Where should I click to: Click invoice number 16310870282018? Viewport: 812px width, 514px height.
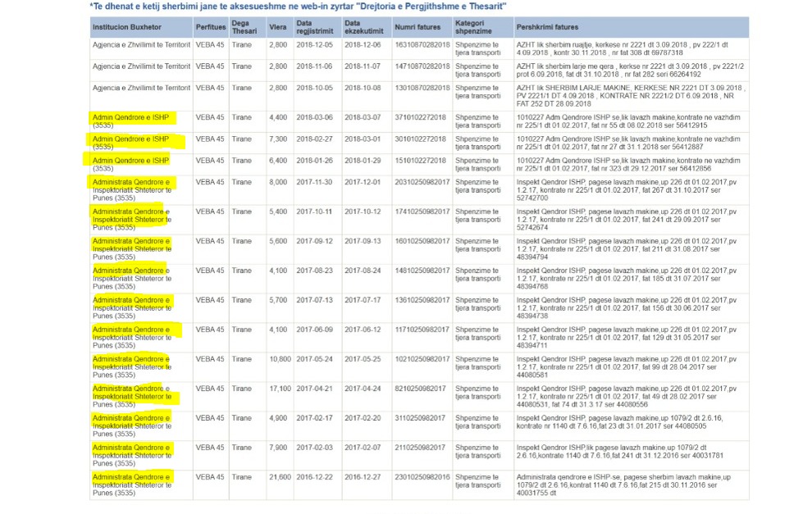422,44
